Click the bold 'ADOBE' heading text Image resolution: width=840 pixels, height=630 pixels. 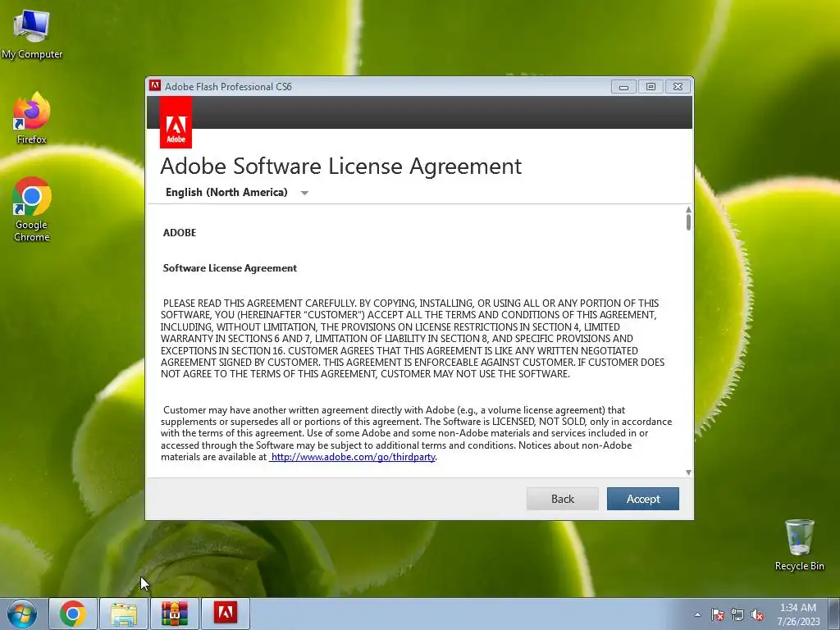tap(180, 232)
